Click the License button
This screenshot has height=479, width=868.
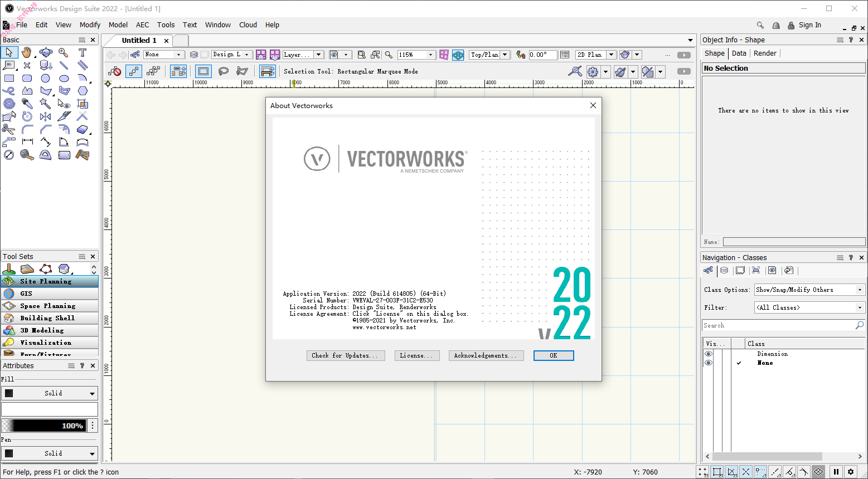coord(417,355)
